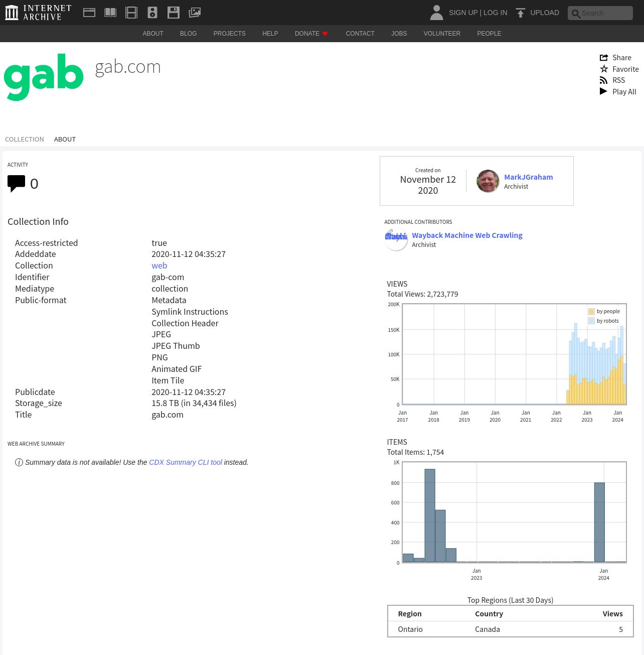The height and width of the screenshot is (655, 644).
Task: Open the BLOG menu item
Action: click(x=188, y=34)
